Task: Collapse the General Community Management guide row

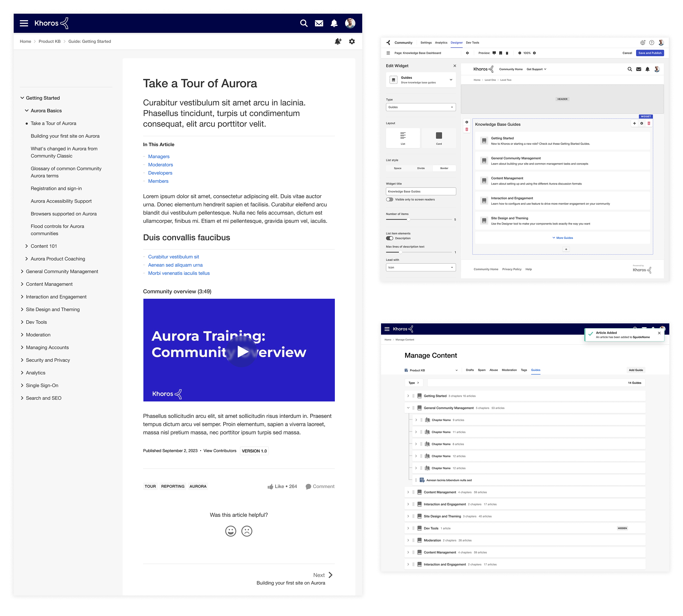Action: point(408,408)
